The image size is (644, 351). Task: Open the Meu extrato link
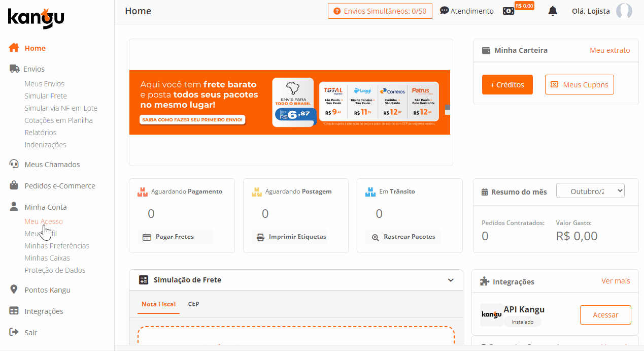(x=610, y=50)
